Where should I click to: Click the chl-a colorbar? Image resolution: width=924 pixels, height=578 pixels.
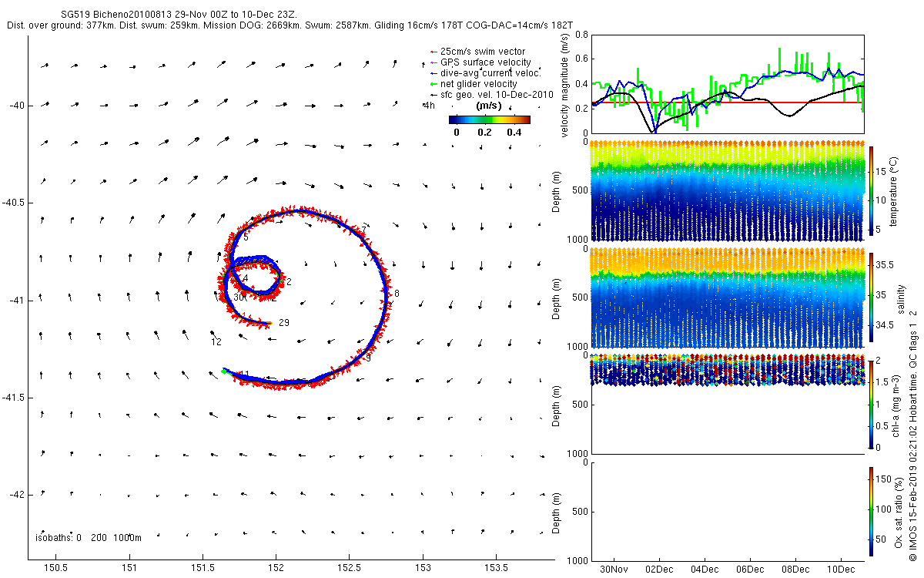(871, 403)
